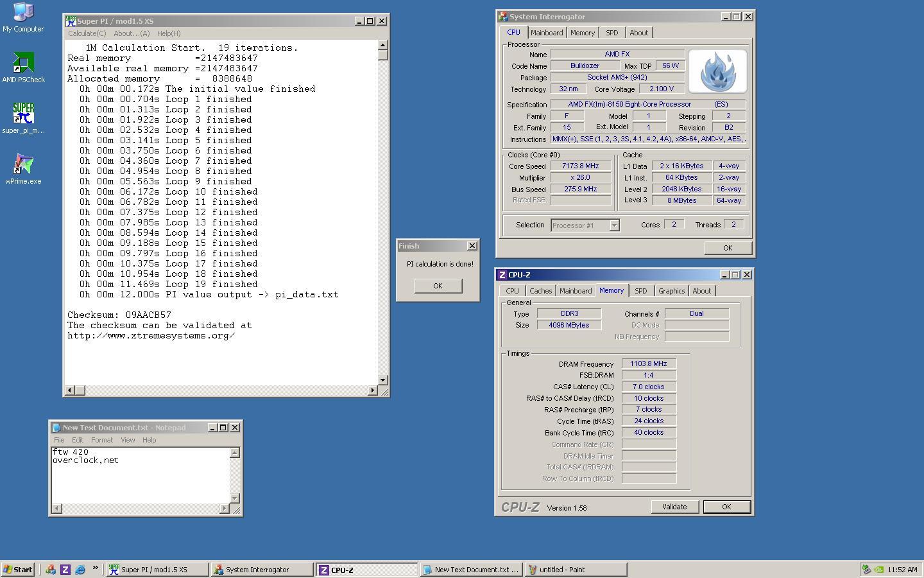
Task: Switch to System Interrogator taskbar button
Action: coord(262,570)
